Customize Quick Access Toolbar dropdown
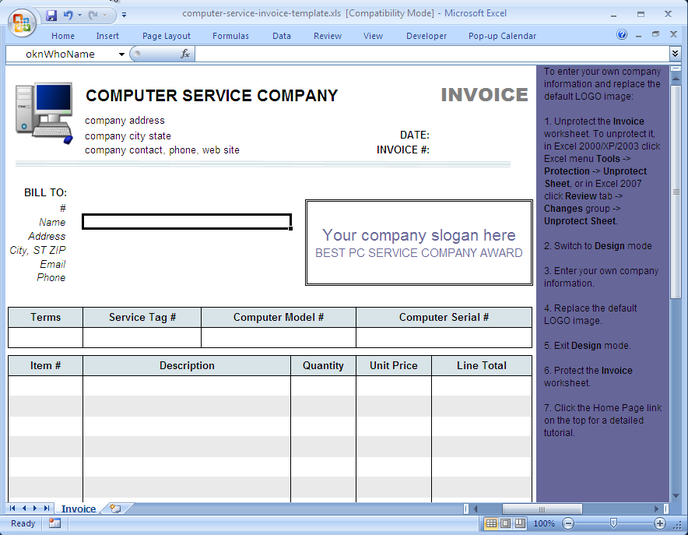 click(x=124, y=15)
